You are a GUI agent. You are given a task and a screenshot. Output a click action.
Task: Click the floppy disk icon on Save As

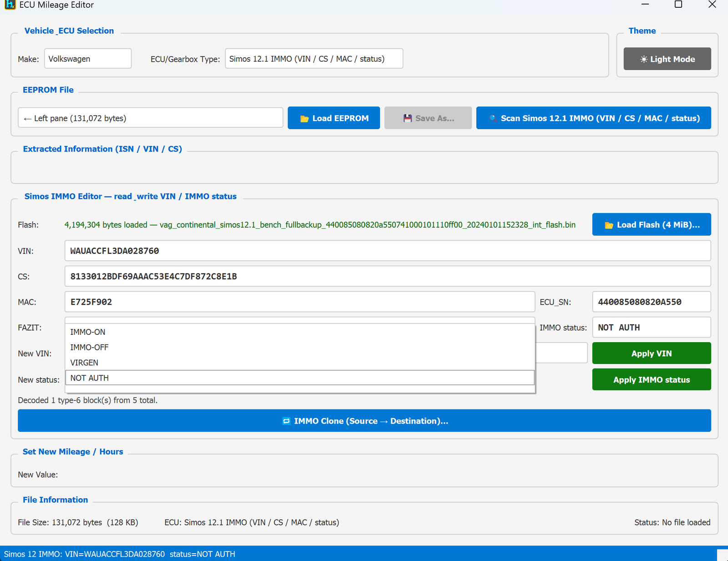point(408,118)
